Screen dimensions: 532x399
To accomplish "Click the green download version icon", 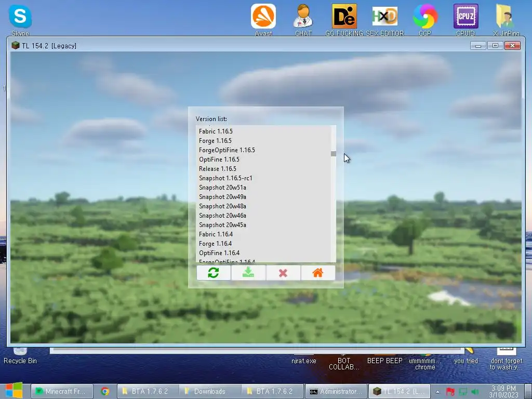I will (248, 273).
